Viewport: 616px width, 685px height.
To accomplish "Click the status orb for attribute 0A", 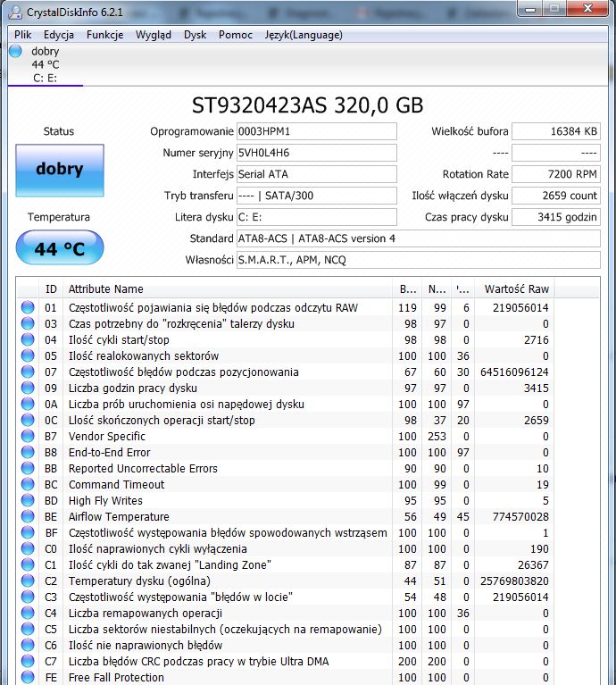I will point(28,404).
